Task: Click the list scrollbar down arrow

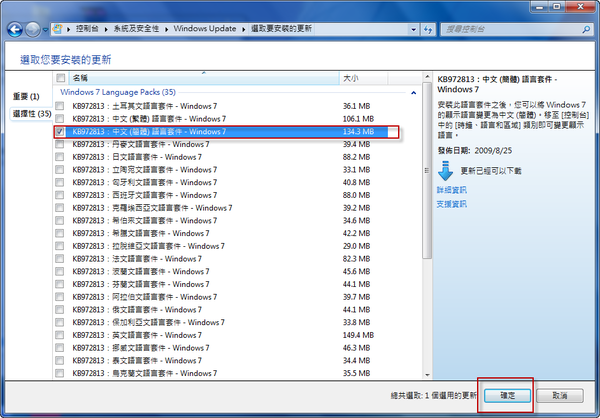Action: pos(427,375)
